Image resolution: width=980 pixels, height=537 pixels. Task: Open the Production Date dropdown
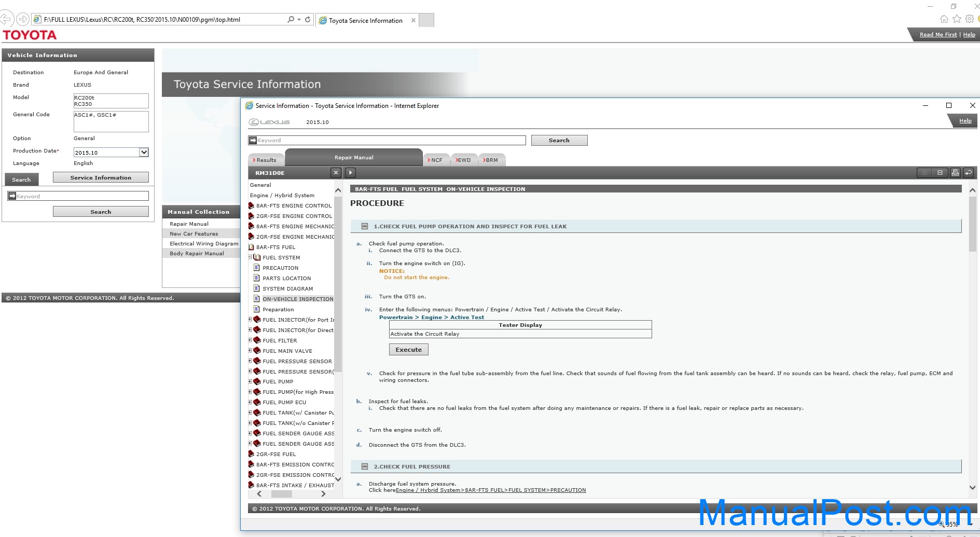pos(144,152)
